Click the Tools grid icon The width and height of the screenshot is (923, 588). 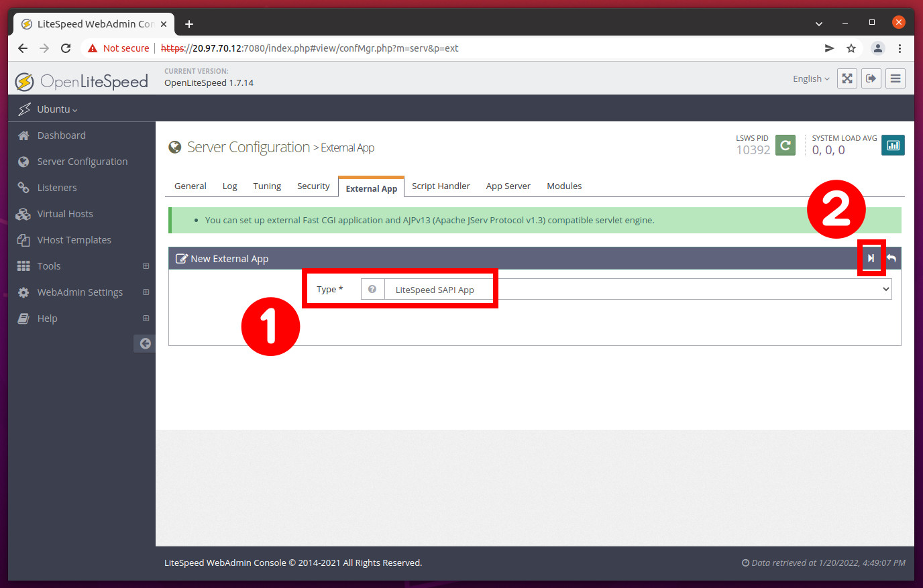pyautogui.click(x=23, y=266)
